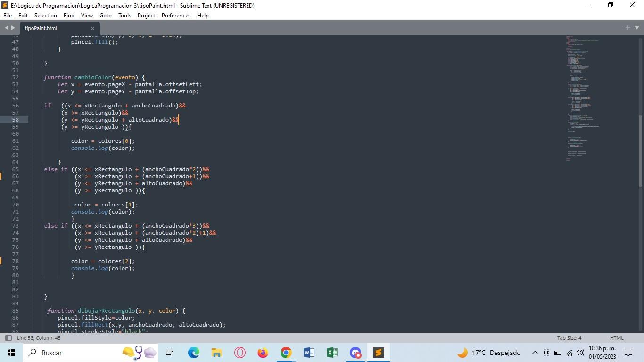The height and width of the screenshot is (362, 644).
Task: Open the Goto menu
Action: [x=106, y=16]
